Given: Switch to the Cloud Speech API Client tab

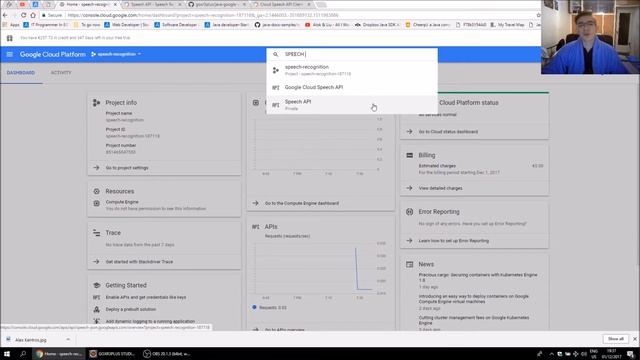Looking at the screenshot, I should point(281,4).
